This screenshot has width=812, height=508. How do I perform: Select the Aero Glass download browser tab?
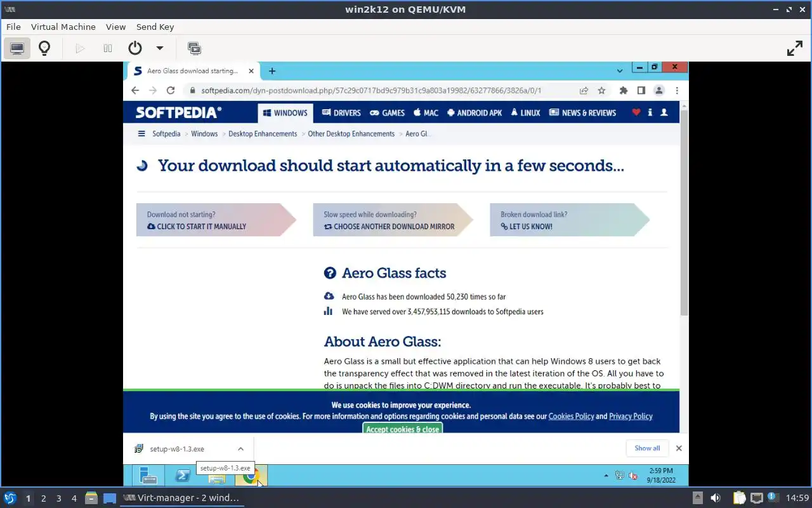(x=192, y=71)
